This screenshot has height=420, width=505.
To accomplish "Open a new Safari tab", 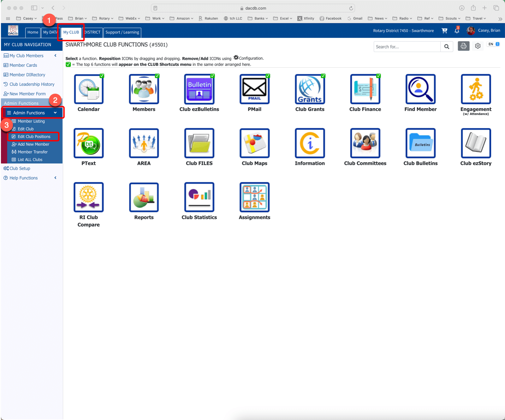I will coord(484,8).
